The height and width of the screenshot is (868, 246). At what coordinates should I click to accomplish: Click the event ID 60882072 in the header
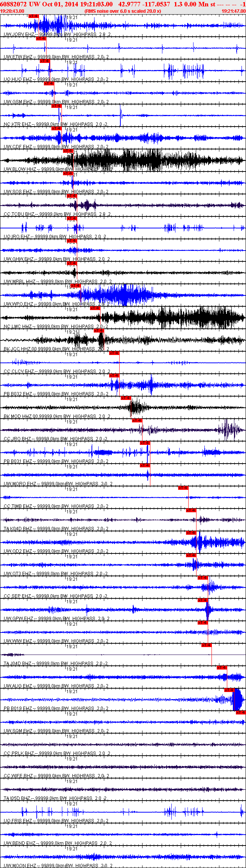point(13,4)
